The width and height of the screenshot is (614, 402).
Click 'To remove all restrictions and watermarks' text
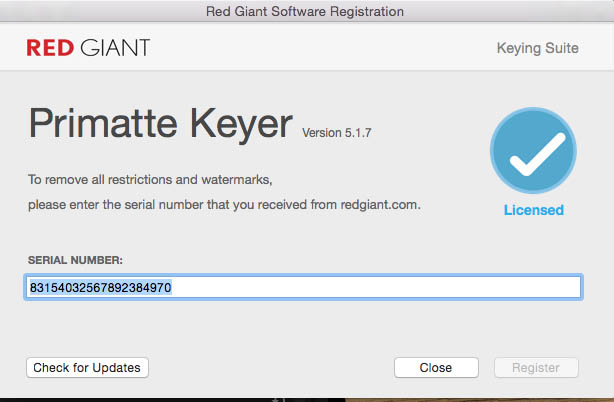pos(150,180)
